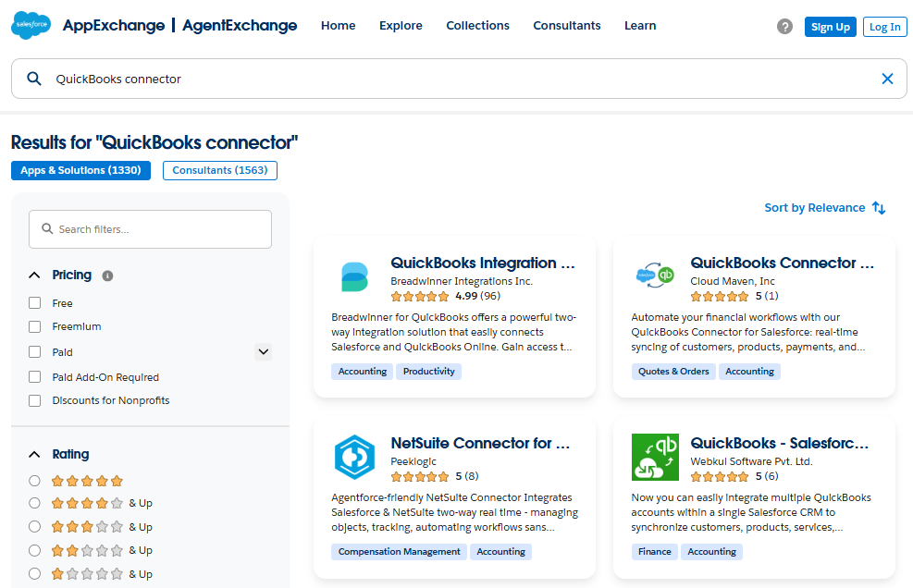
Task: Click the Salesforce cloud logo
Action: tap(31, 26)
